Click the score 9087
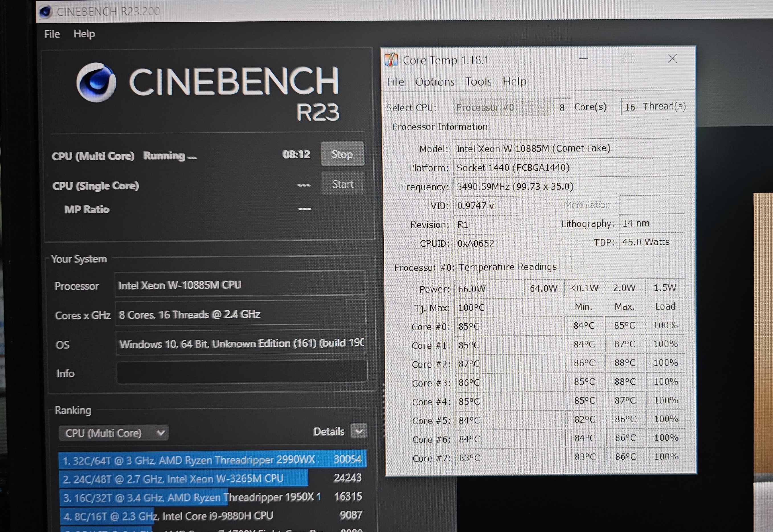Image resolution: width=773 pixels, height=532 pixels. click(351, 515)
